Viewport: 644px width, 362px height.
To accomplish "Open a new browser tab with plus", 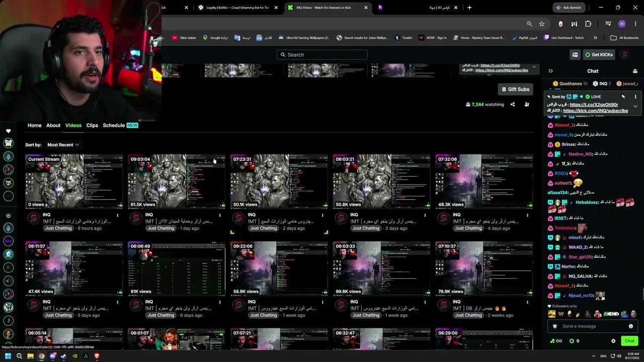I will tap(469, 8).
